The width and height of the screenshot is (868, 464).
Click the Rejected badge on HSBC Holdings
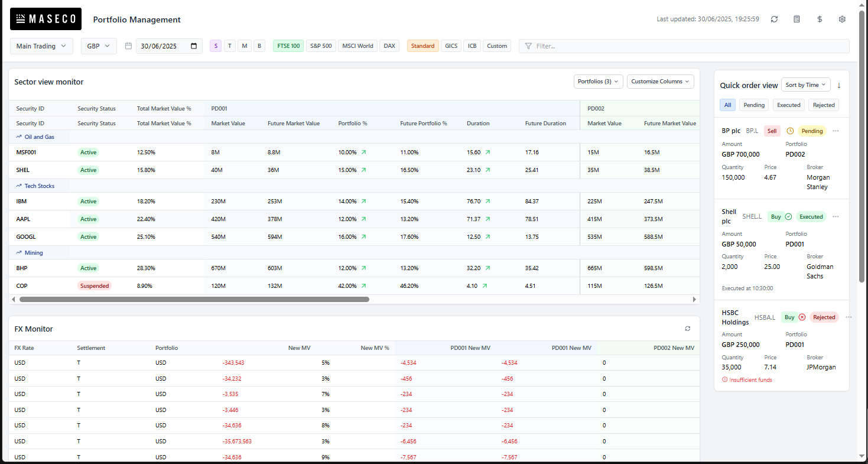824,317
